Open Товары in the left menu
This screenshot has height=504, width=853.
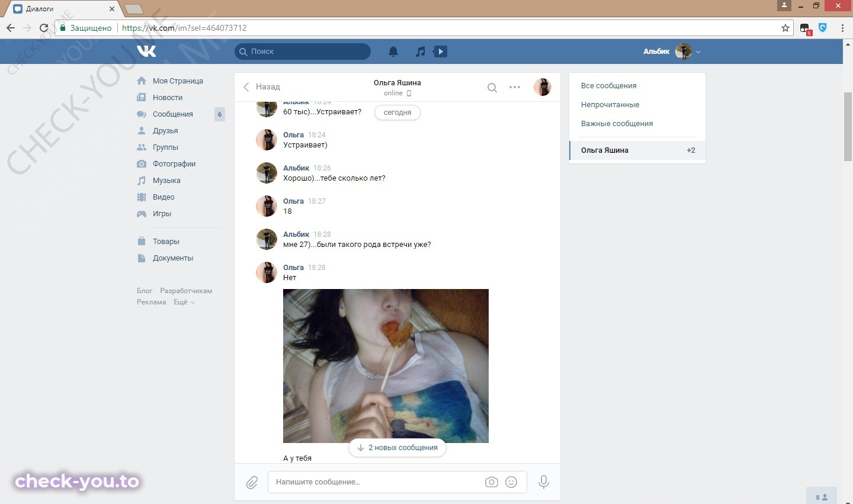(166, 242)
